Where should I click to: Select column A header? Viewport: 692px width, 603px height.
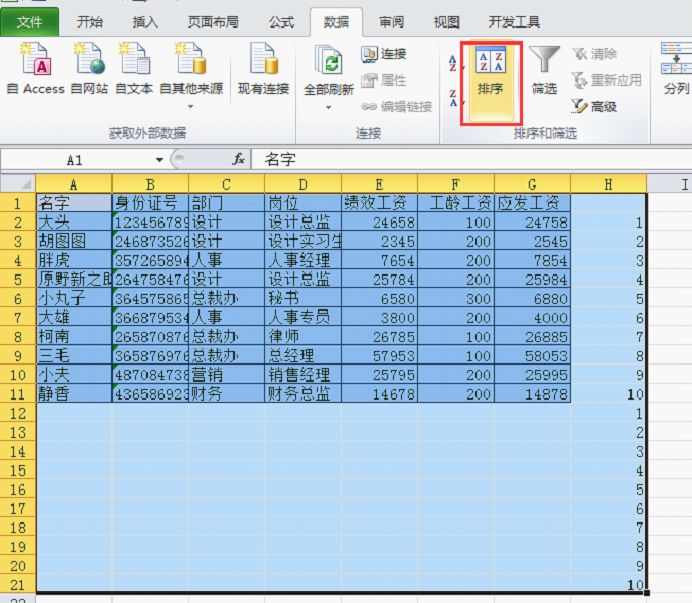tap(74, 184)
